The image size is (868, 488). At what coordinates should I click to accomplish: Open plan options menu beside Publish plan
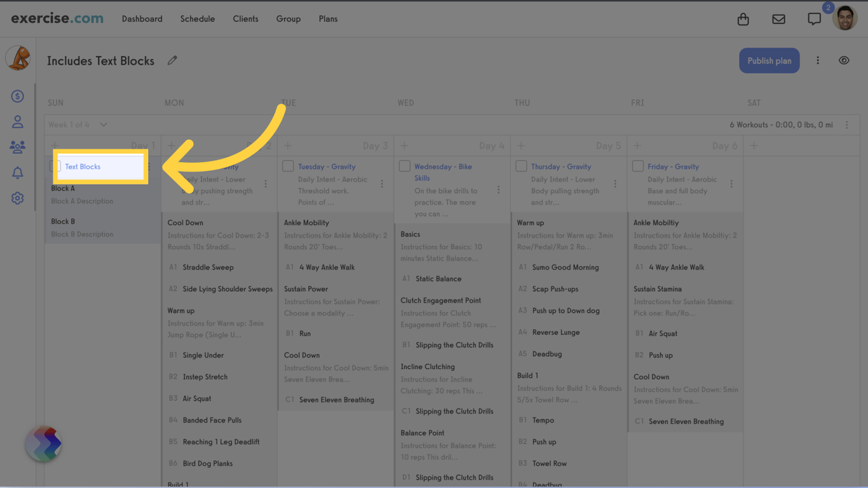click(x=818, y=60)
